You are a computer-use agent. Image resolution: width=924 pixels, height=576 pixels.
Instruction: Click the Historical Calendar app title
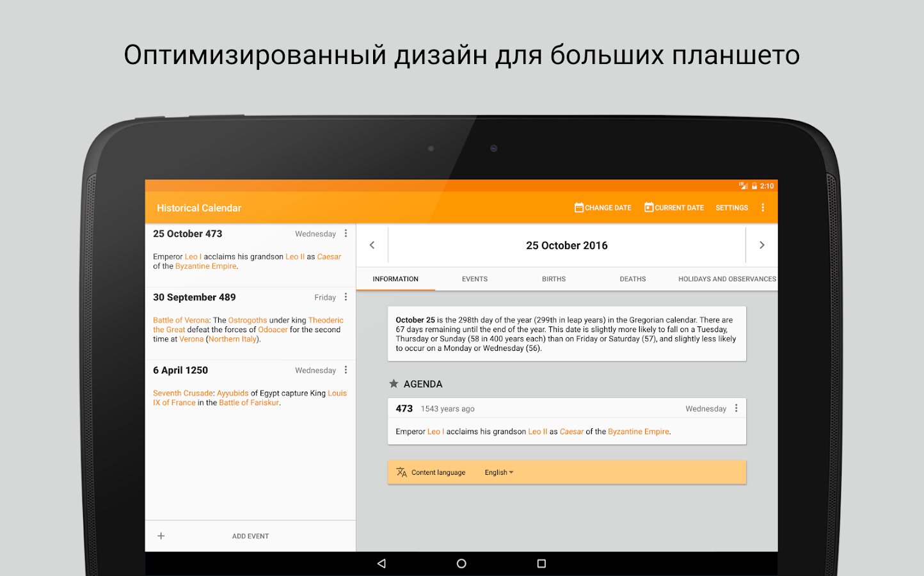tap(199, 208)
